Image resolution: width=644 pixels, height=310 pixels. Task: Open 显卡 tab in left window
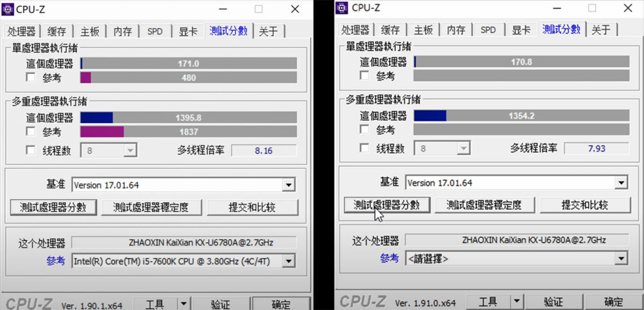click(188, 31)
